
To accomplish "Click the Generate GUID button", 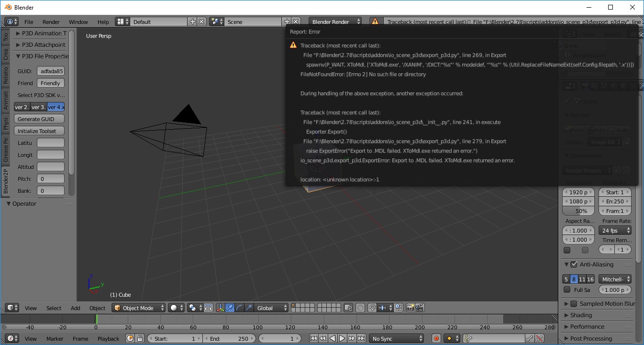I will click(x=39, y=119).
